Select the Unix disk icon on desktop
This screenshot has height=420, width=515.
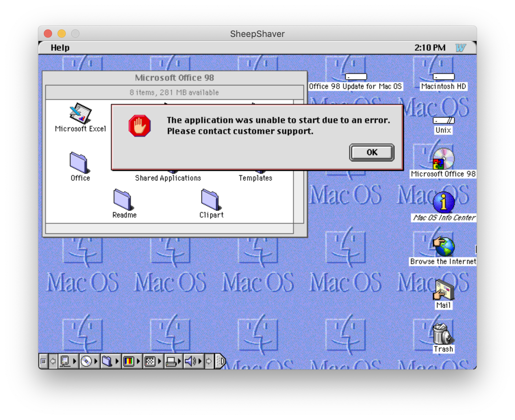(444, 120)
